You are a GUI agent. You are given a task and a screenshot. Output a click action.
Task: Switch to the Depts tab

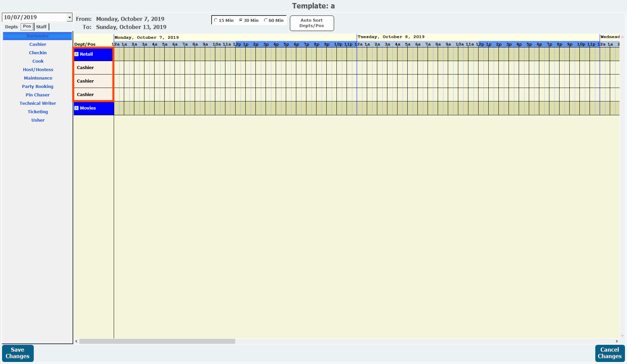tap(11, 27)
